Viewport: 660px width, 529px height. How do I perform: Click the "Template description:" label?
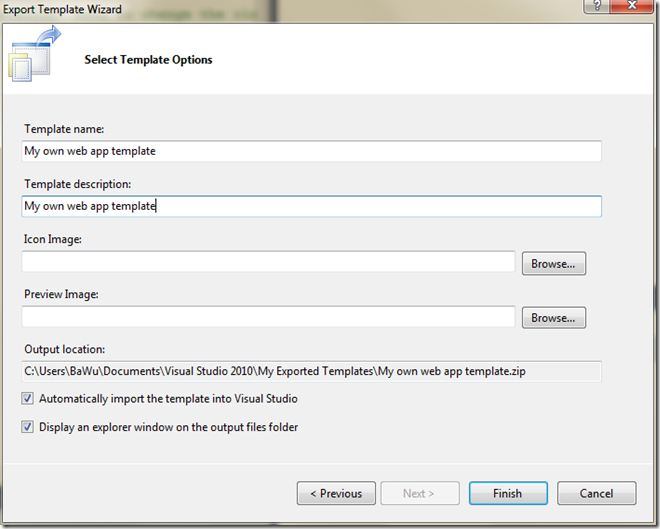coord(77,184)
